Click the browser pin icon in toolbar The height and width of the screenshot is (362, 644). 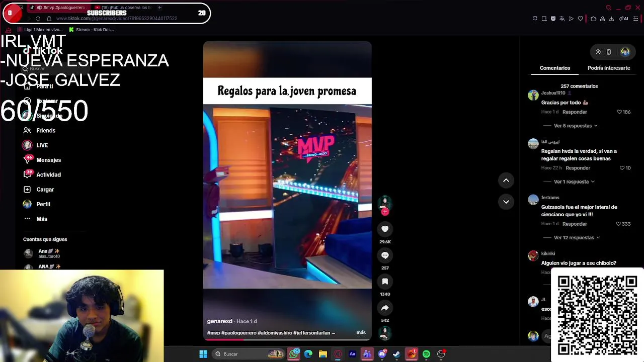[x=535, y=19]
